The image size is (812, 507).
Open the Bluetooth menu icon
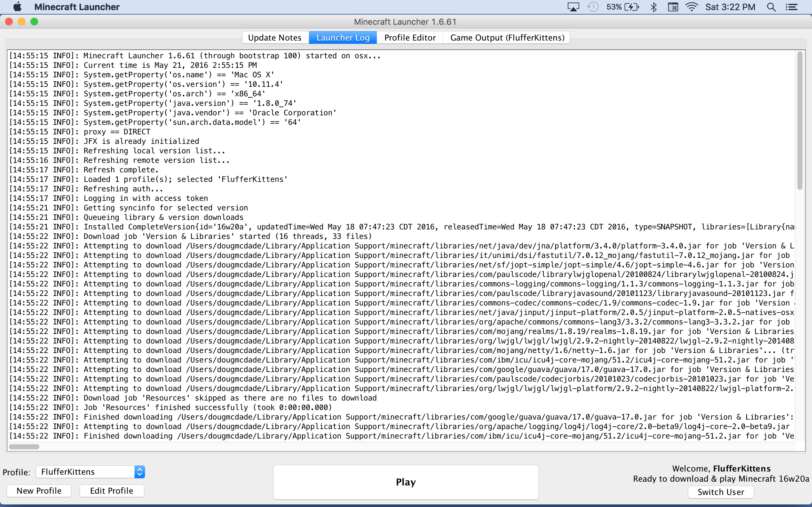pyautogui.click(x=653, y=7)
